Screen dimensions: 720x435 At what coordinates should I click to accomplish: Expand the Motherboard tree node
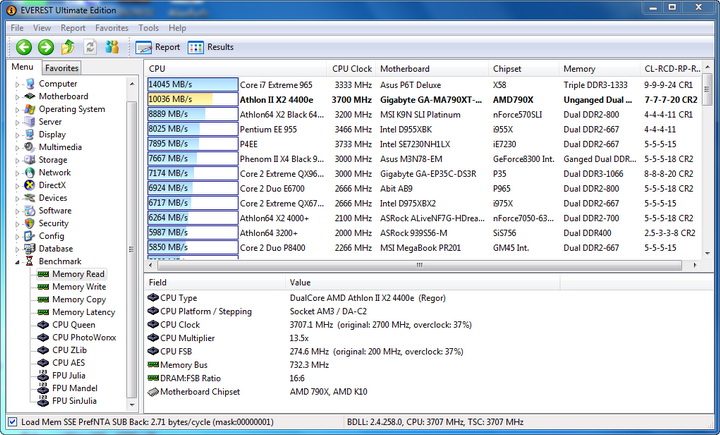point(17,97)
